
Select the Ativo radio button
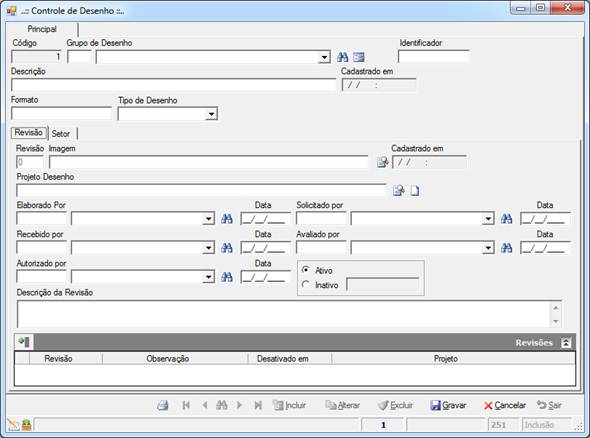[306, 270]
